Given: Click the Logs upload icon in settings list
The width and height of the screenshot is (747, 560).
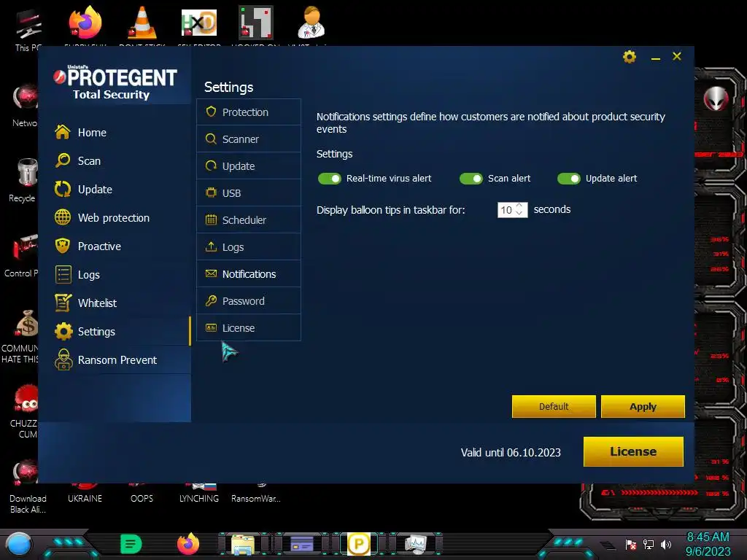Looking at the screenshot, I should click(x=211, y=246).
